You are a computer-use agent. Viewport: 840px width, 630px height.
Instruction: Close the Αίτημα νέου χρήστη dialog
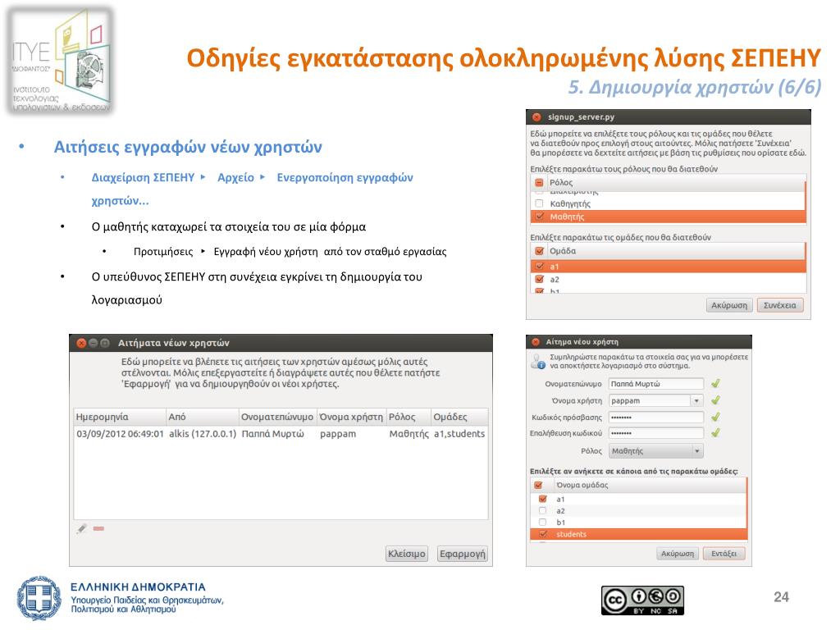tap(536, 342)
